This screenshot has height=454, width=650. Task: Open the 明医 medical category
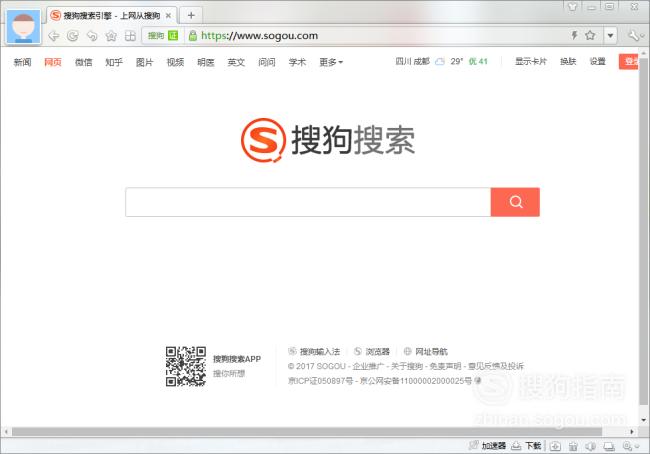[206, 62]
